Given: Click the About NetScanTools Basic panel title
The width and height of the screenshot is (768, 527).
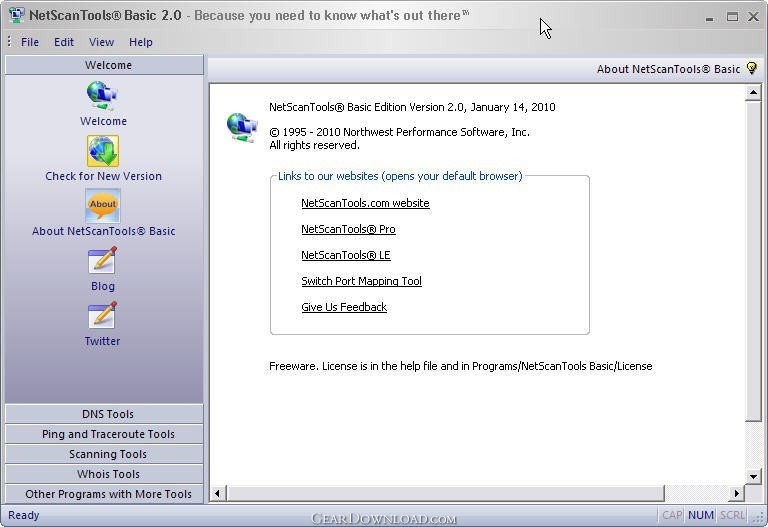Looking at the screenshot, I should point(668,69).
